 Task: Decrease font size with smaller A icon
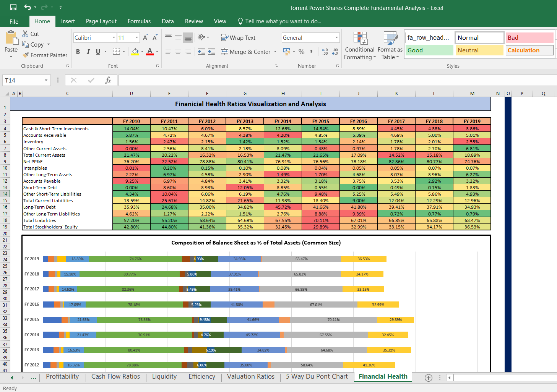point(155,37)
